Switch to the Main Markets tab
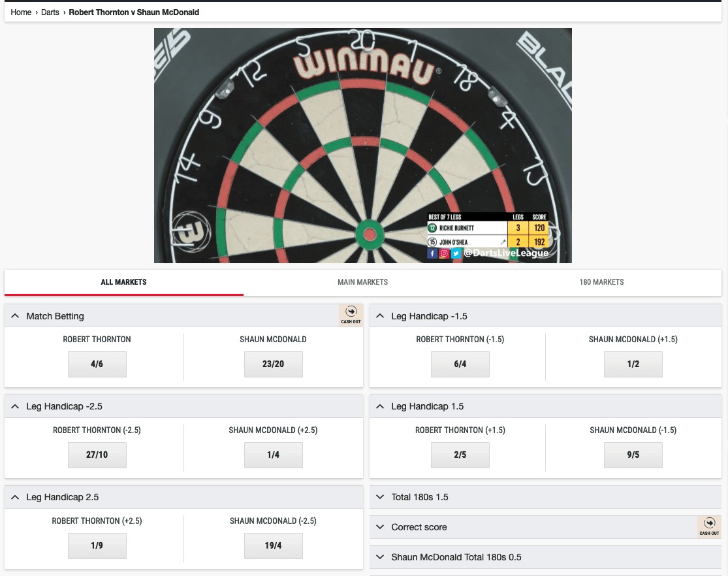728x576 pixels. [x=362, y=282]
